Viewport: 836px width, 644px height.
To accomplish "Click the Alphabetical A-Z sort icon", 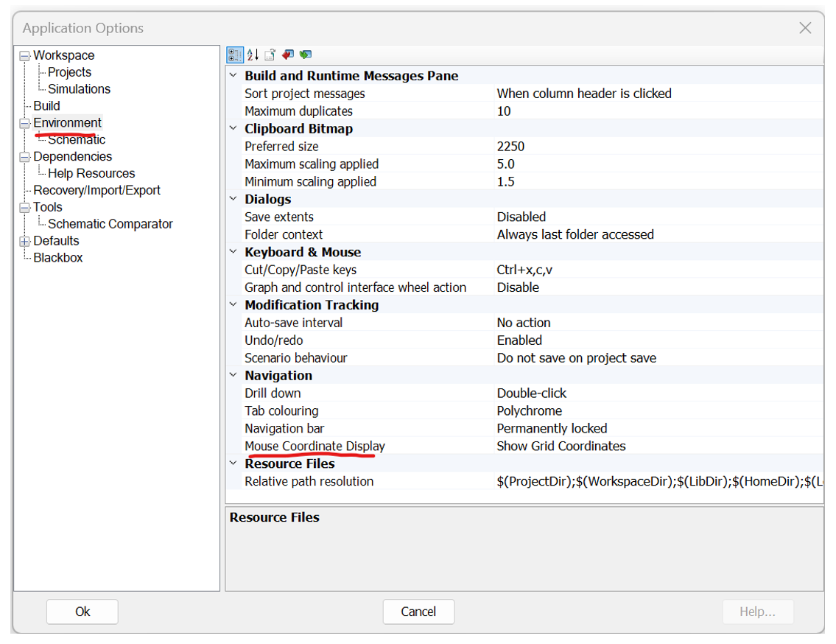I will (253, 55).
